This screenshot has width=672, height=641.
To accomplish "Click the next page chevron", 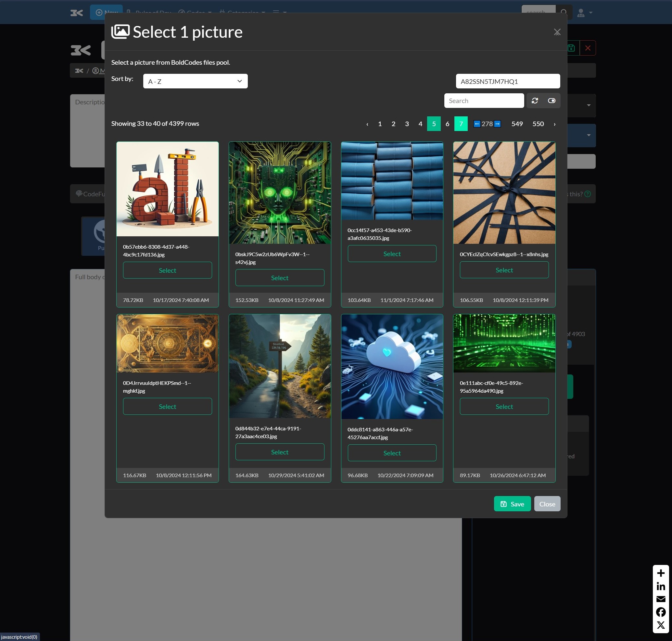I will tap(554, 124).
